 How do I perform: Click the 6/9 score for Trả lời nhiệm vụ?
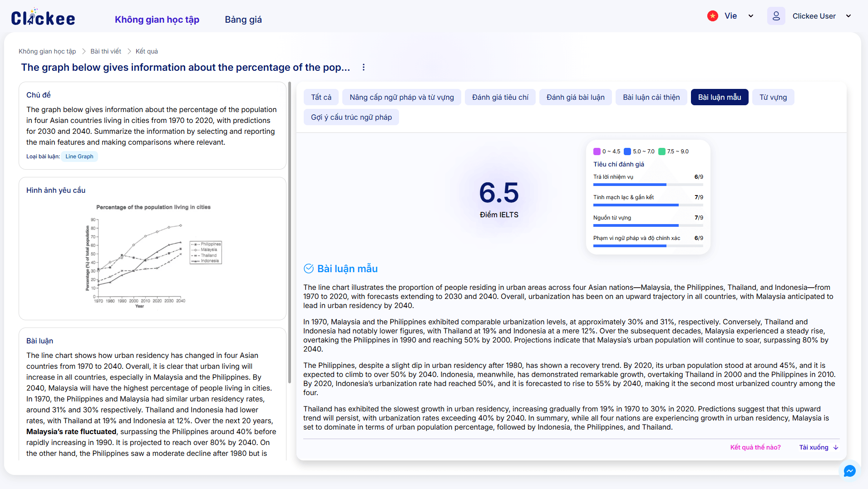[699, 177]
